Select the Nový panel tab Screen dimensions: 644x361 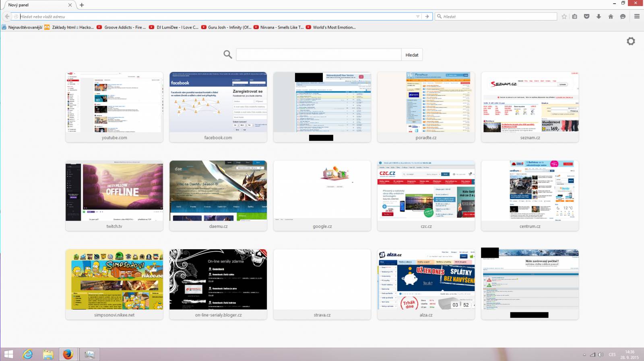36,5
